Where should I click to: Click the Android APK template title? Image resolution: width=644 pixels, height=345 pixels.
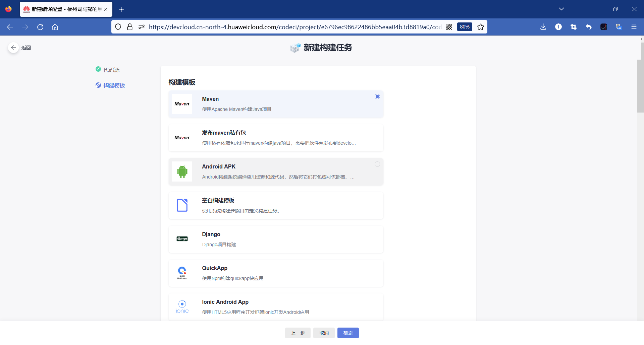point(219,166)
